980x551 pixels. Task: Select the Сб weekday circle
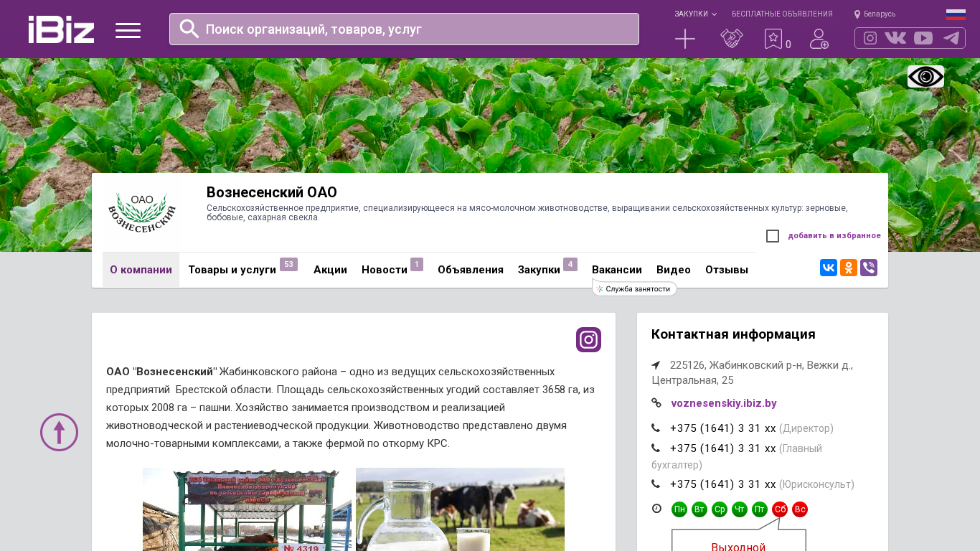[780, 509]
